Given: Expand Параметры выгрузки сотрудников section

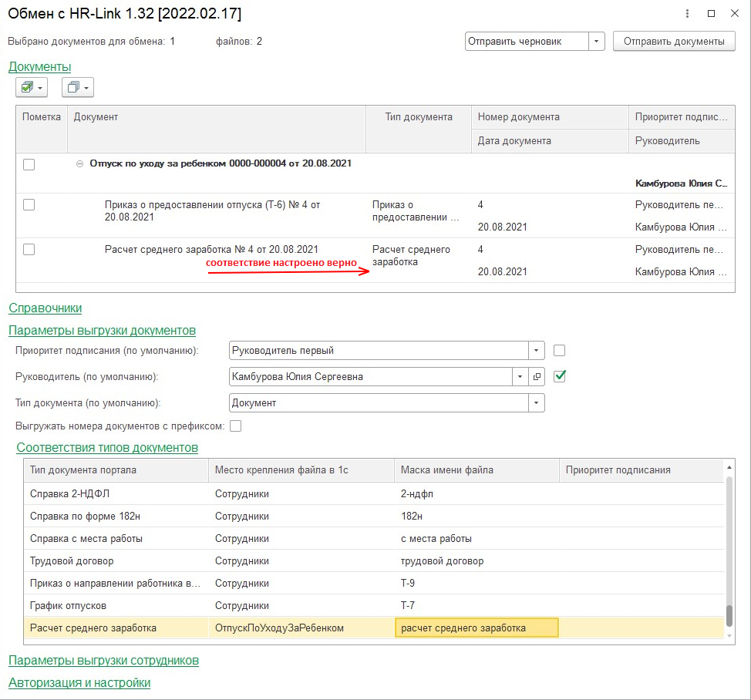Looking at the screenshot, I should tap(103, 660).
